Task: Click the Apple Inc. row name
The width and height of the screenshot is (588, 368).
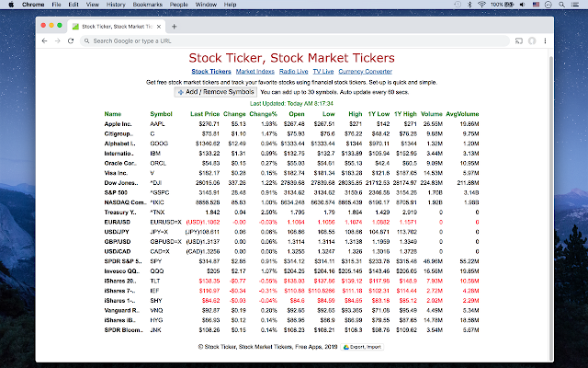Action: [119, 124]
